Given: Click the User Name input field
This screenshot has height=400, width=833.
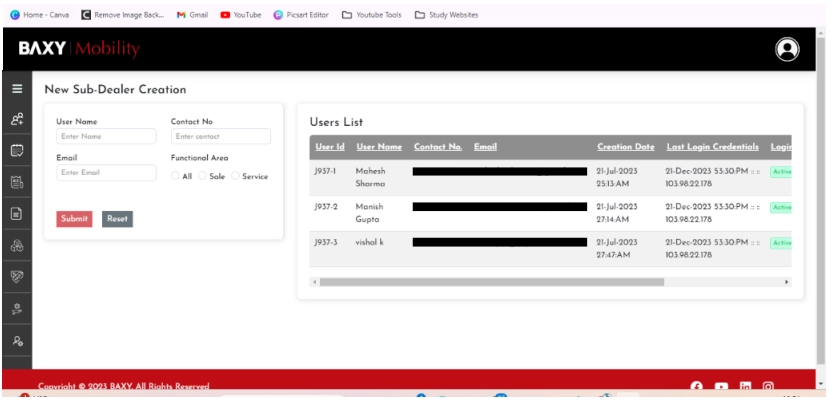Looking at the screenshot, I should point(106,136).
